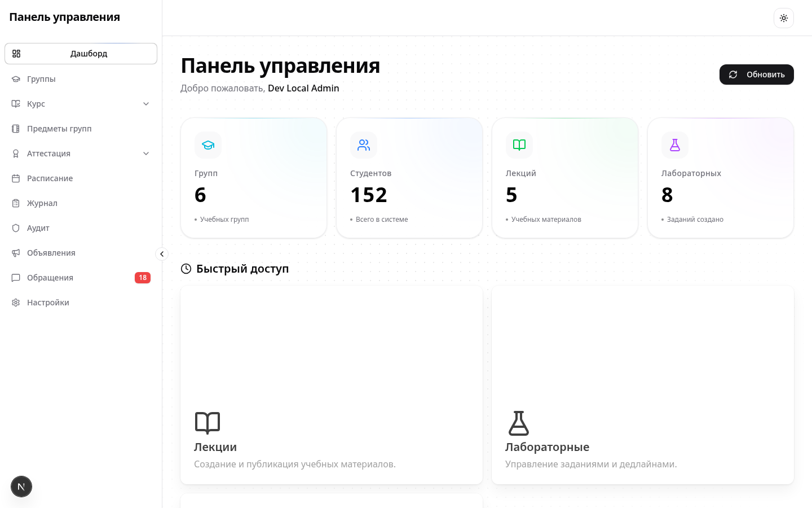Screen dimensions: 812x508
Task: Click the refresh arrows icon in Обновить button
Action: pyautogui.click(x=733, y=75)
